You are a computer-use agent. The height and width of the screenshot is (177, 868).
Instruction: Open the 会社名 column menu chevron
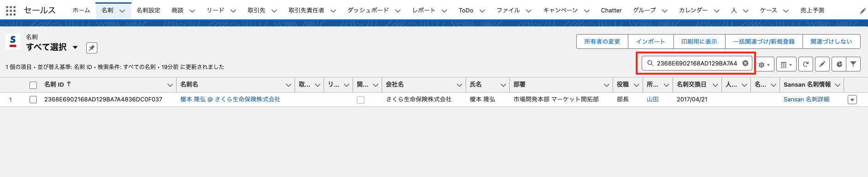coord(460,85)
